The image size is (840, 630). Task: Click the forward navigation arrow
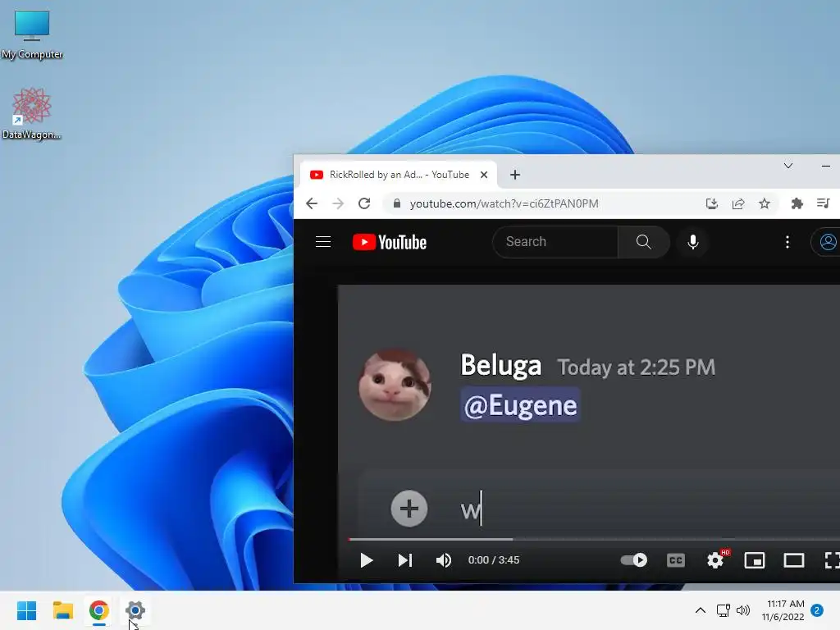[x=338, y=203]
